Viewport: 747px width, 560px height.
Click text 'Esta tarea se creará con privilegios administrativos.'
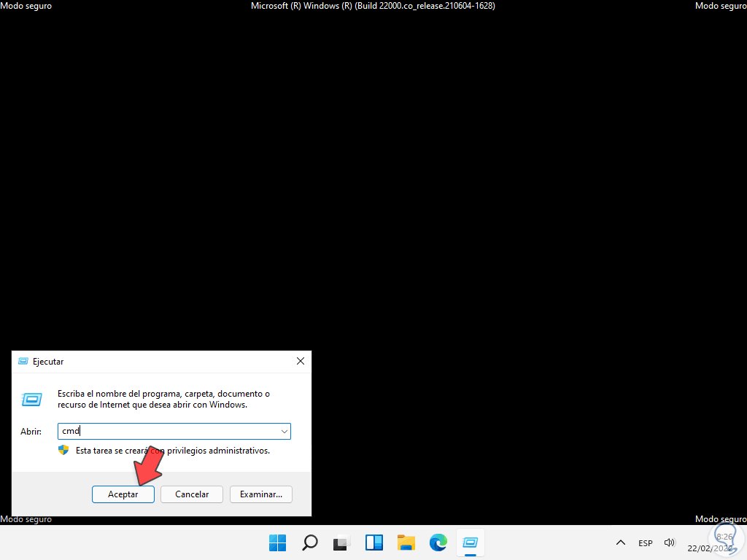point(172,451)
